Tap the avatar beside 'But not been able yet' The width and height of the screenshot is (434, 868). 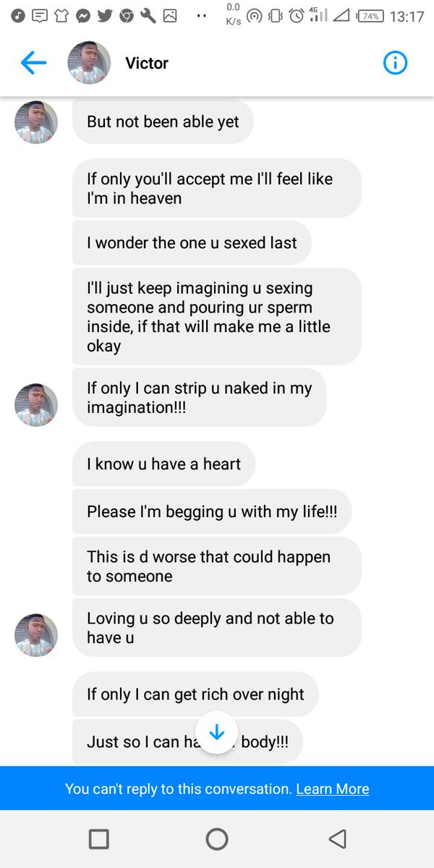tap(36, 122)
